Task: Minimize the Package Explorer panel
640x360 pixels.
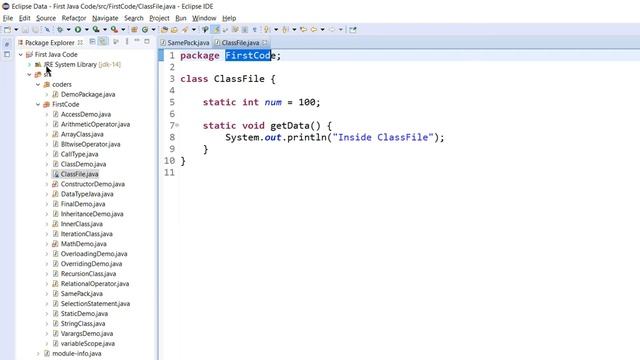Action: (137, 41)
